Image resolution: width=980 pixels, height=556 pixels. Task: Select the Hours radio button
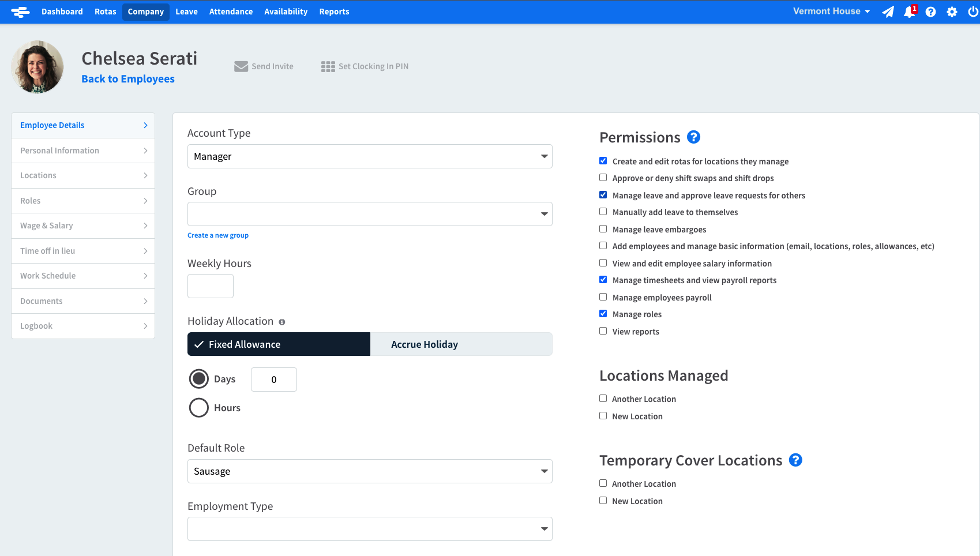point(198,408)
